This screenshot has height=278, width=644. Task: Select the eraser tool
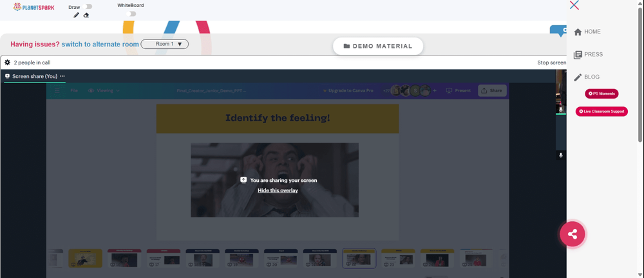pos(86,15)
